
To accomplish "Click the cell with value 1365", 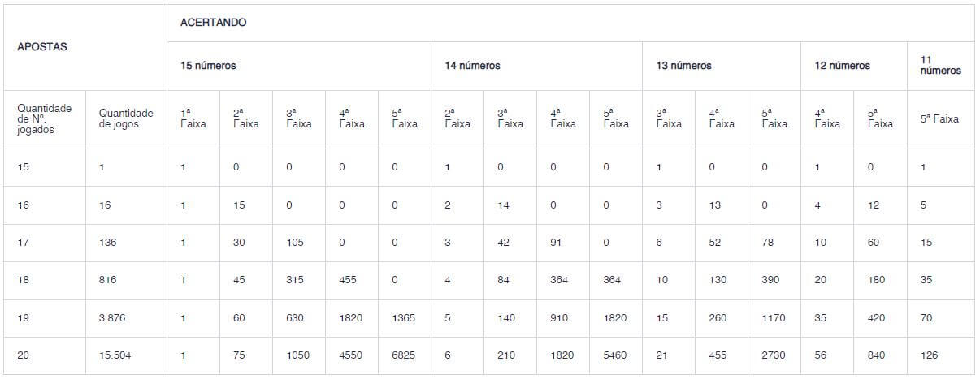I will point(404,317).
